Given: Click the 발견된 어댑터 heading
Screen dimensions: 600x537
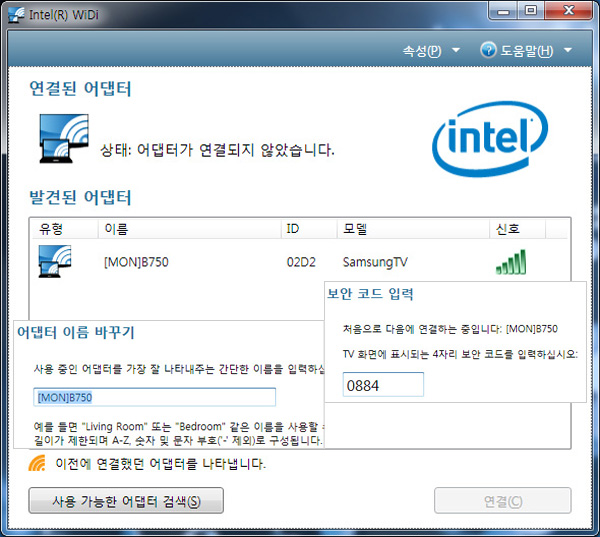Looking at the screenshot, I should 80,197.
